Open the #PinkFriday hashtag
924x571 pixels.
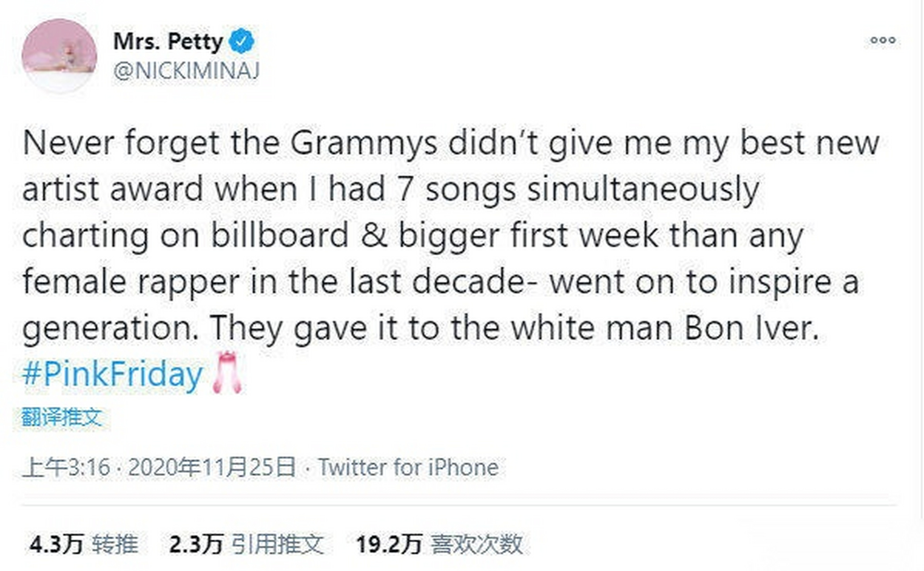point(112,374)
